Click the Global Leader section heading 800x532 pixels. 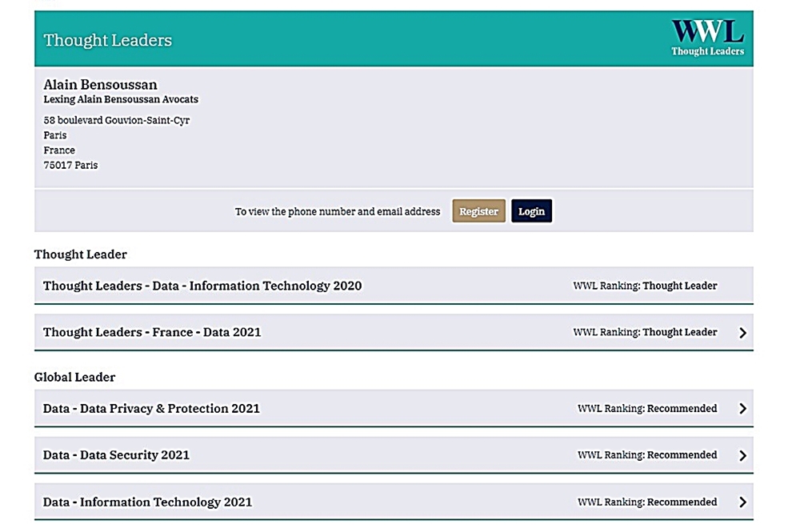point(74,377)
